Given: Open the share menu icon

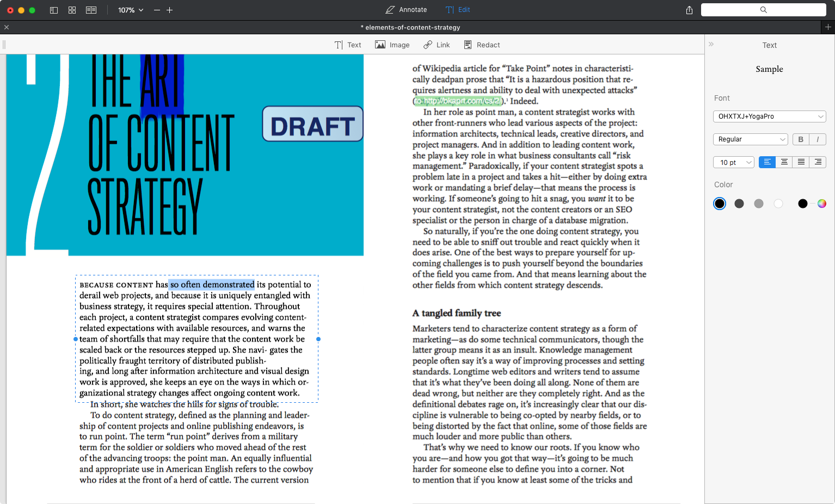Looking at the screenshot, I should pyautogui.click(x=689, y=10).
